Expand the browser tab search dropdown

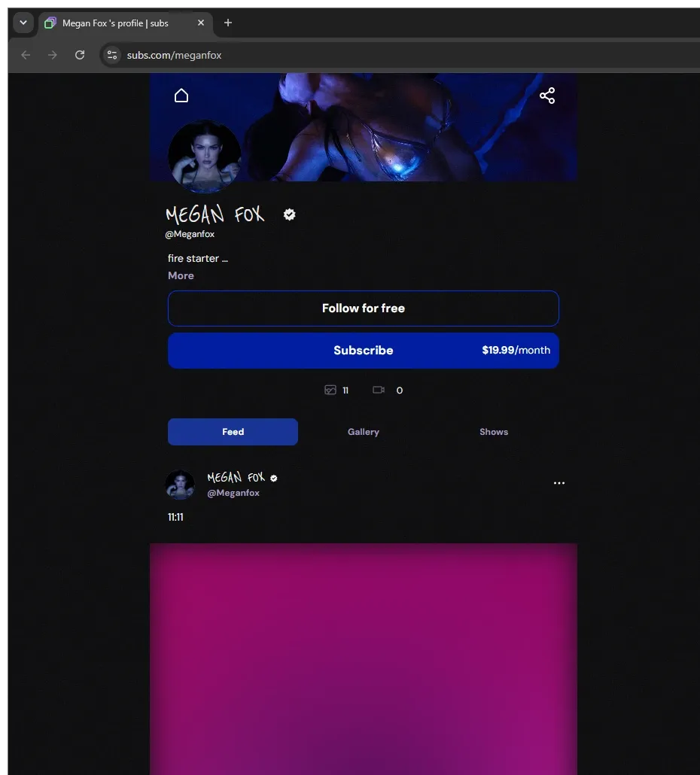pyautogui.click(x=23, y=23)
